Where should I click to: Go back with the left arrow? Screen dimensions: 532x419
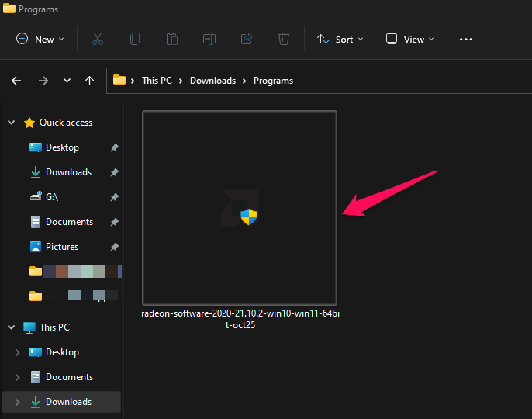16,81
